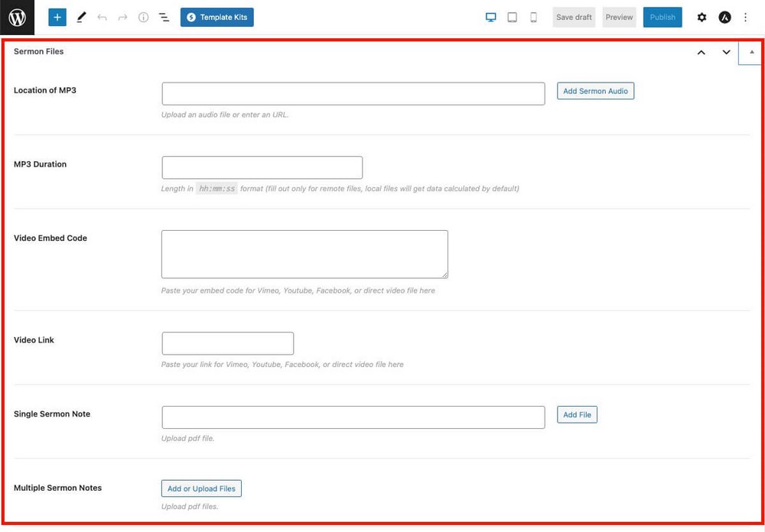This screenshot has height=532, width=765.
Task: Switch to desktop preview mode
Action: pos(490,17)
